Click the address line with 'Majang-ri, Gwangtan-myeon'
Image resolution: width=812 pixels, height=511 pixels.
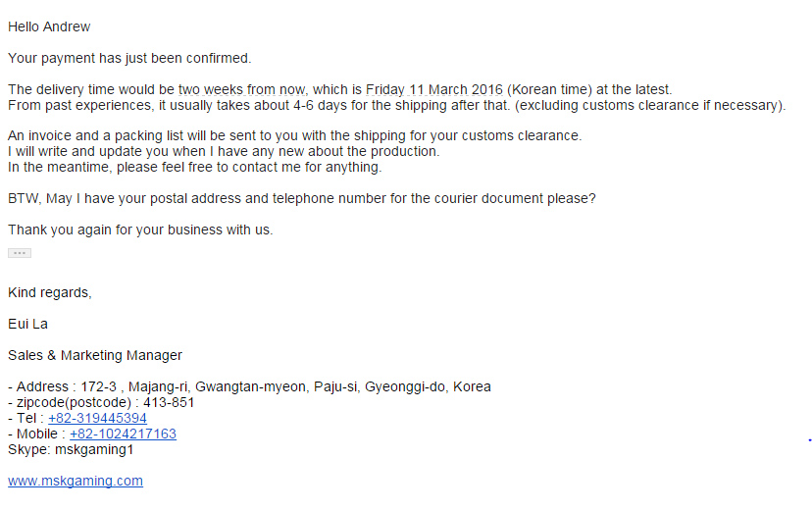249,386
